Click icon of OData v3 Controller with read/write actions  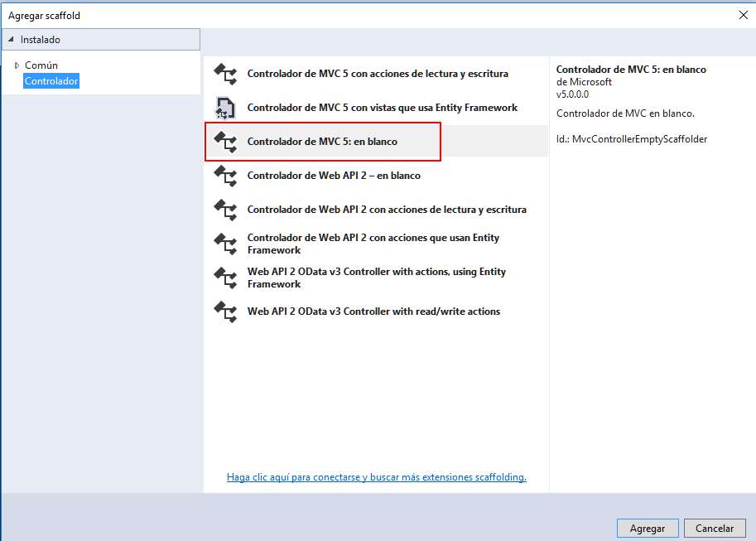pos(226,312)
